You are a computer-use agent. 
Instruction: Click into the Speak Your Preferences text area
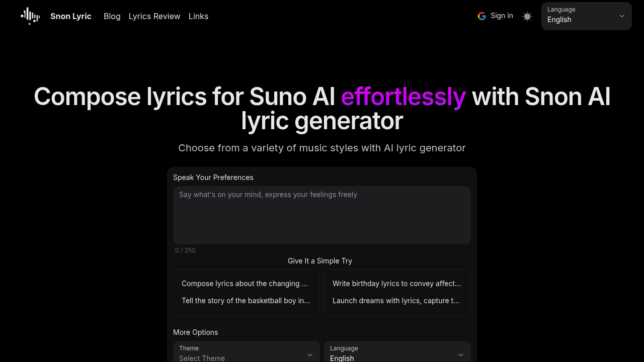pyautogui.click(x=321, y=215)
